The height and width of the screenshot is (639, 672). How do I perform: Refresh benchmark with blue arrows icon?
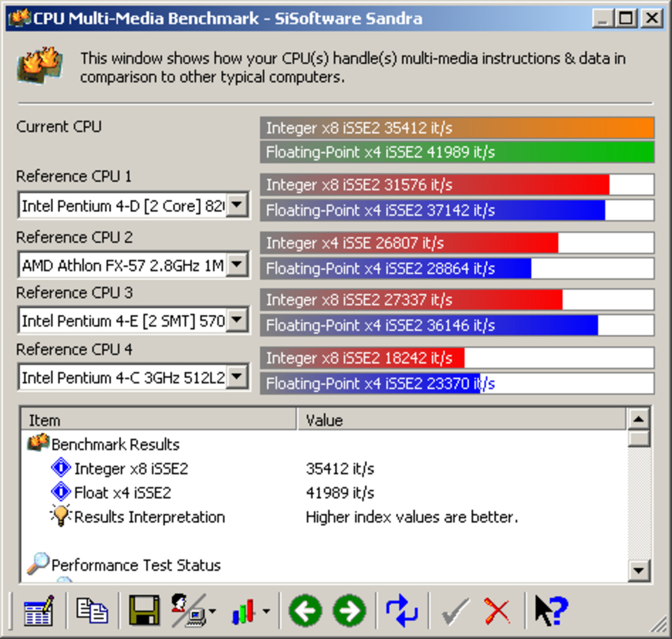pyautogui.click(x=401, y=611)
